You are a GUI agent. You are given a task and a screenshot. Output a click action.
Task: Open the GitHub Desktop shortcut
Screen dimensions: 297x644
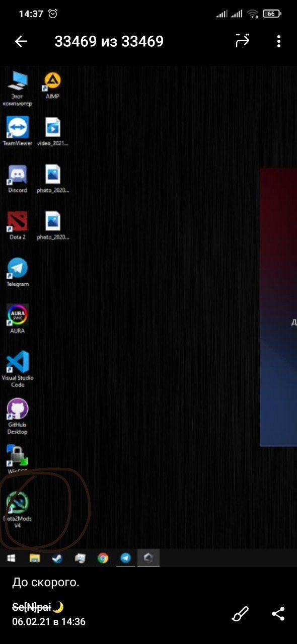[18, 416]
